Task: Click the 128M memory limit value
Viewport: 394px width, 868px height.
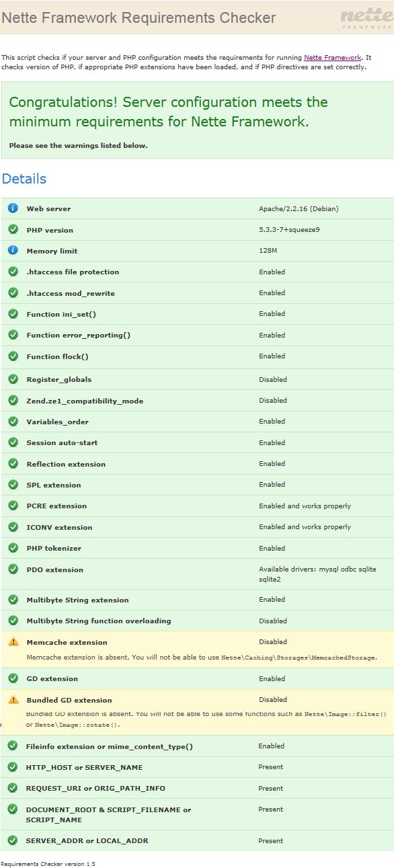Action: 268,251
